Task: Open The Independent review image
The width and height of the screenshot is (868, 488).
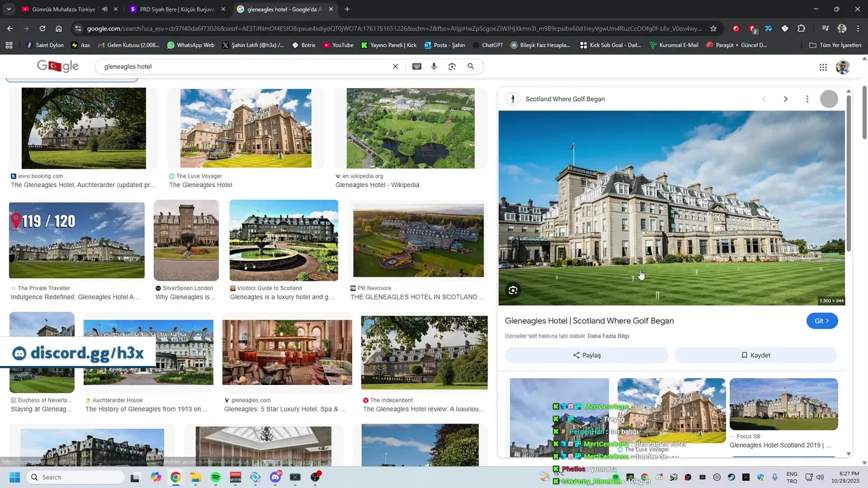Action: coord(424,352)
